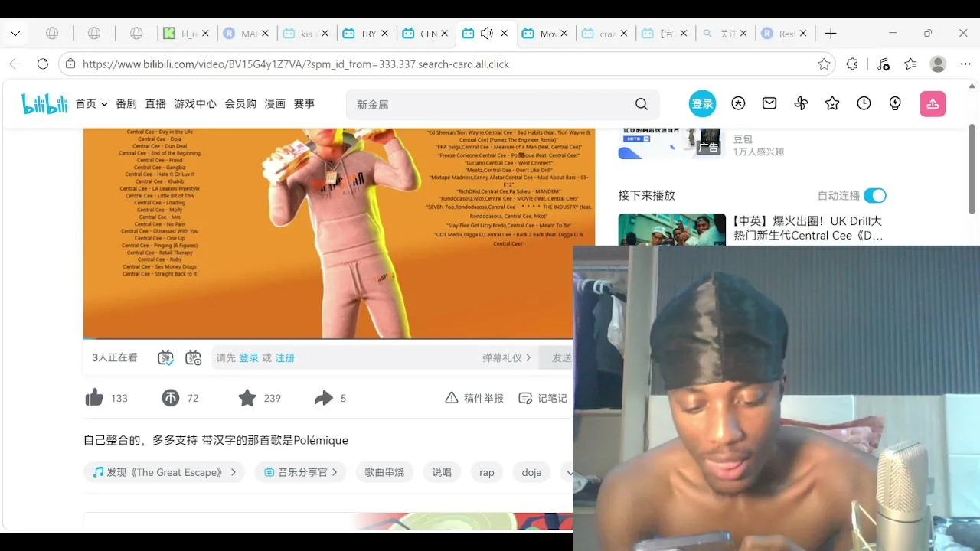Report the video via 稿件举报
980x551 pixels.
(x=475, y=398)
